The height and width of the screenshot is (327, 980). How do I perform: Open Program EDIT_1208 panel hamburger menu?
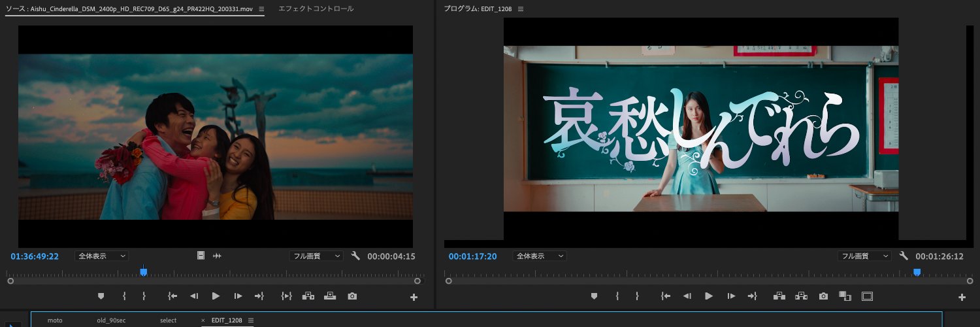521,9
